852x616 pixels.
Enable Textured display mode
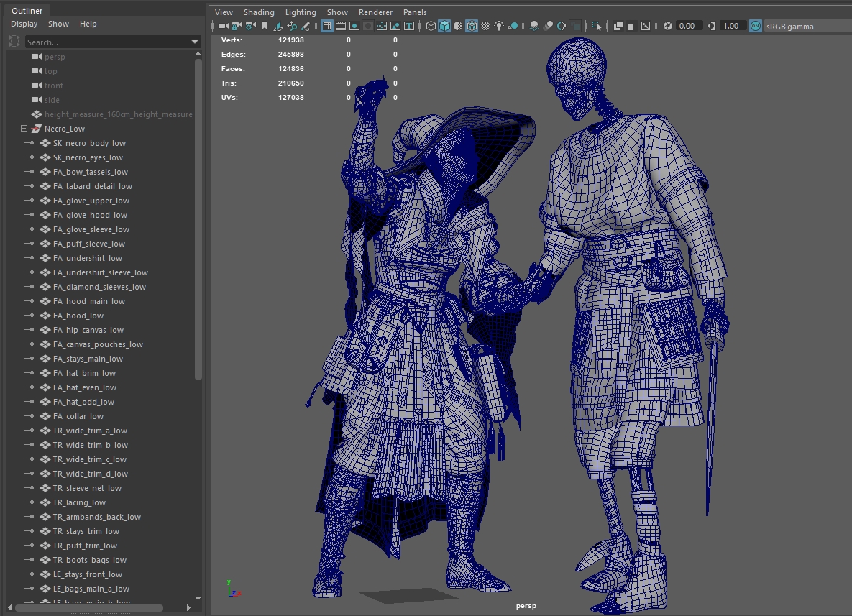click(485, 26)
